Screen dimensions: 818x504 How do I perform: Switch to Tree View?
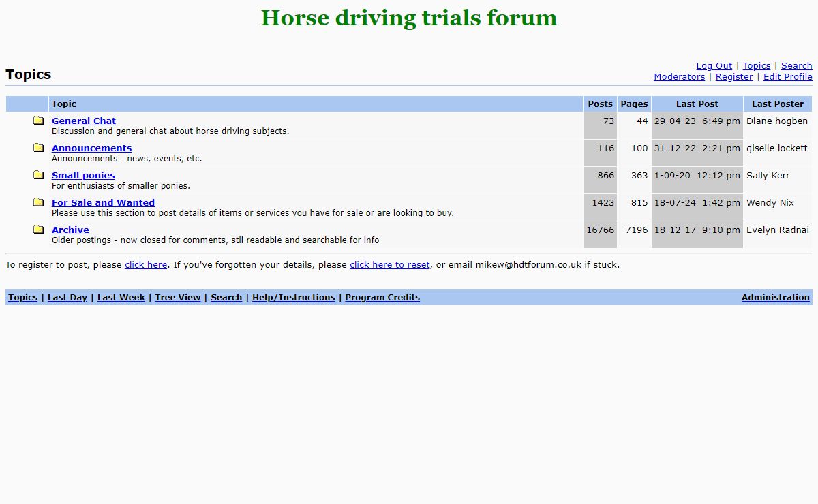[x=178, y=298]
